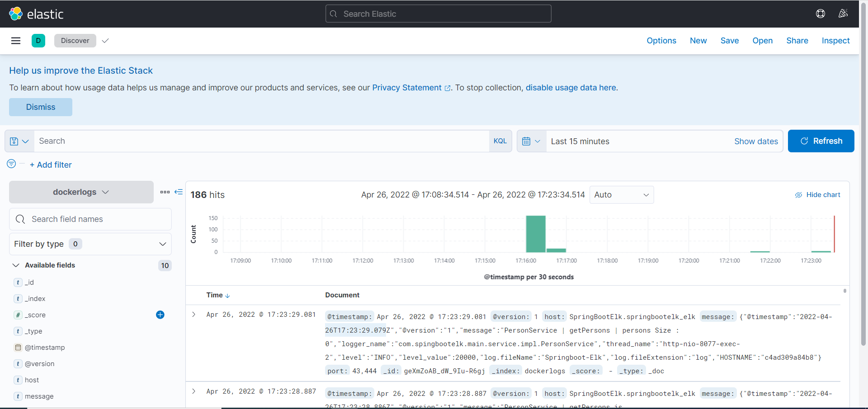Click the Show dates link
This screenshot has height=409, width=868.
click(x=756, y=141)
